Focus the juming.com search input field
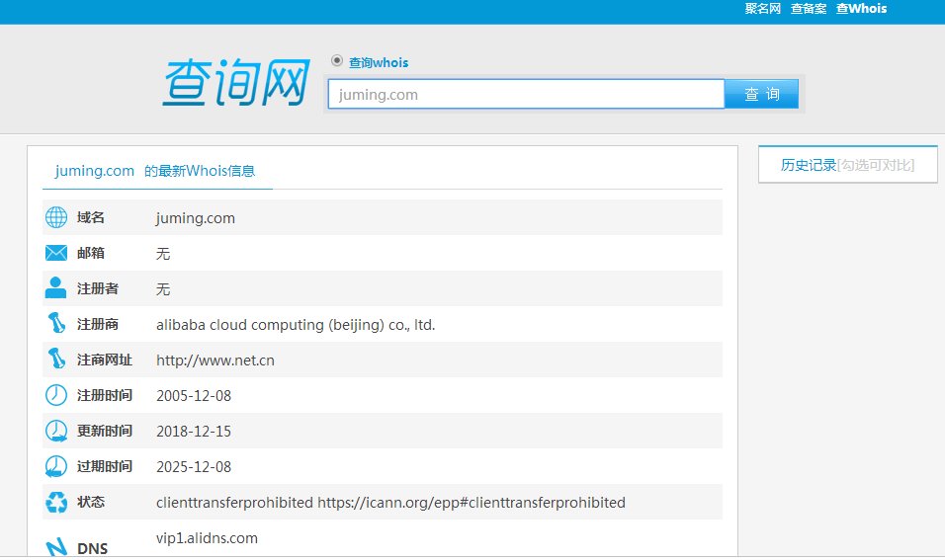 [x=526, y=94]
